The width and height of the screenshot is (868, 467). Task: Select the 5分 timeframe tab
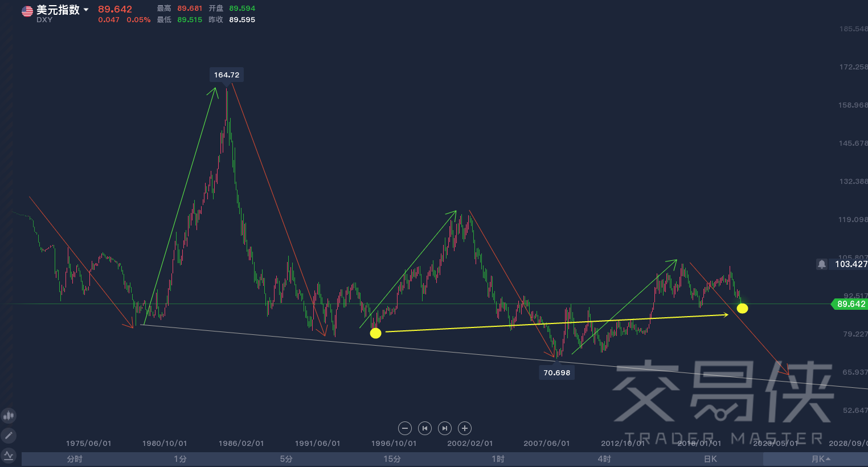[x=286, y=459]
